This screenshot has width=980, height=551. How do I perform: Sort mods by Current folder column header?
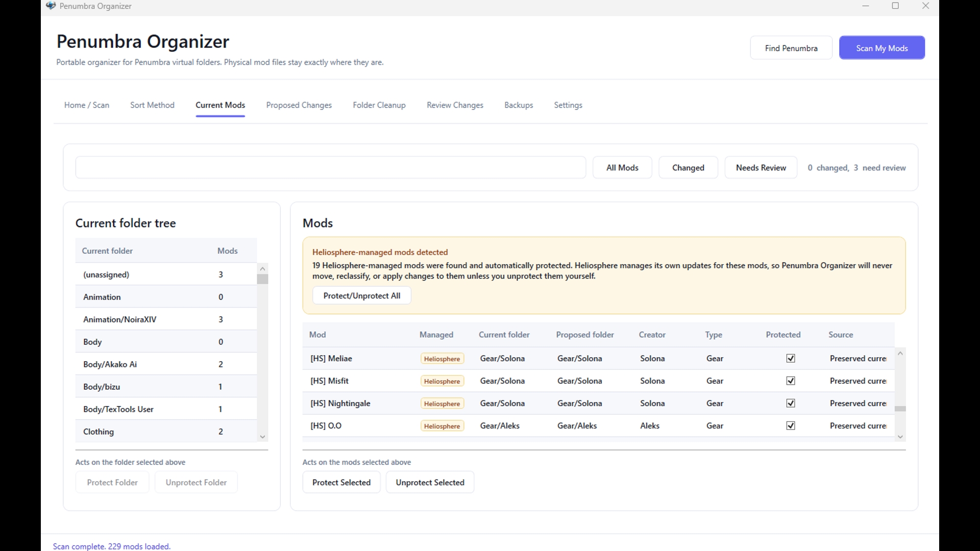pyautogui.click(x=504, y=335)
